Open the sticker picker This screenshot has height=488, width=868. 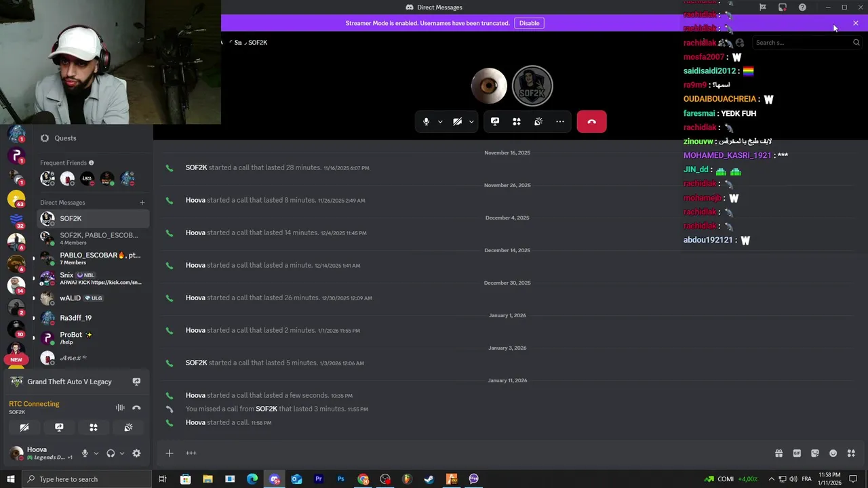pos(815,453)
